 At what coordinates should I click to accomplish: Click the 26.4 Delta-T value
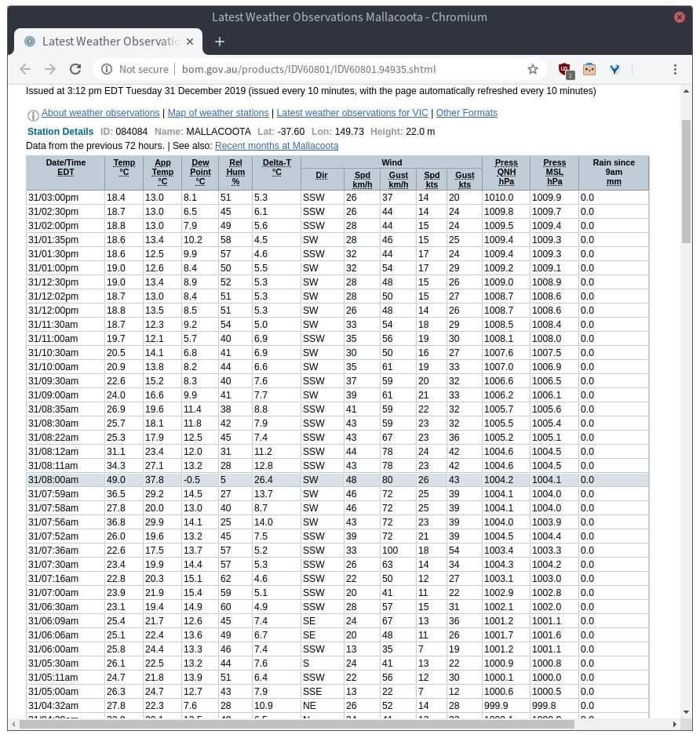click(264, 480)
